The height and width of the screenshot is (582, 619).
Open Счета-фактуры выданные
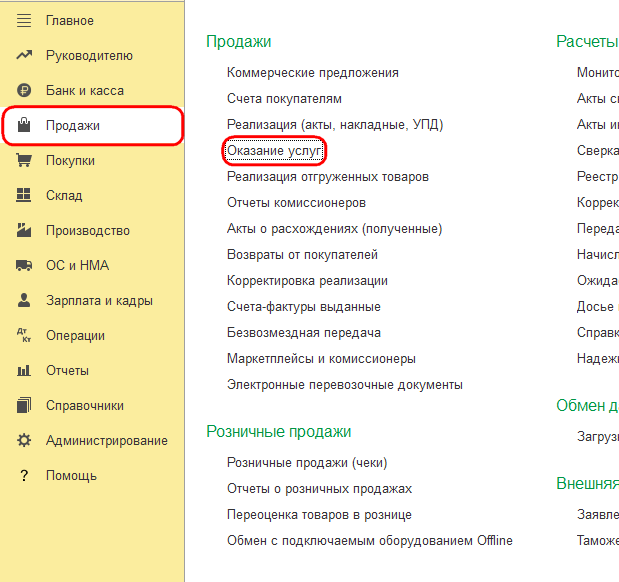tap(304, 307)
